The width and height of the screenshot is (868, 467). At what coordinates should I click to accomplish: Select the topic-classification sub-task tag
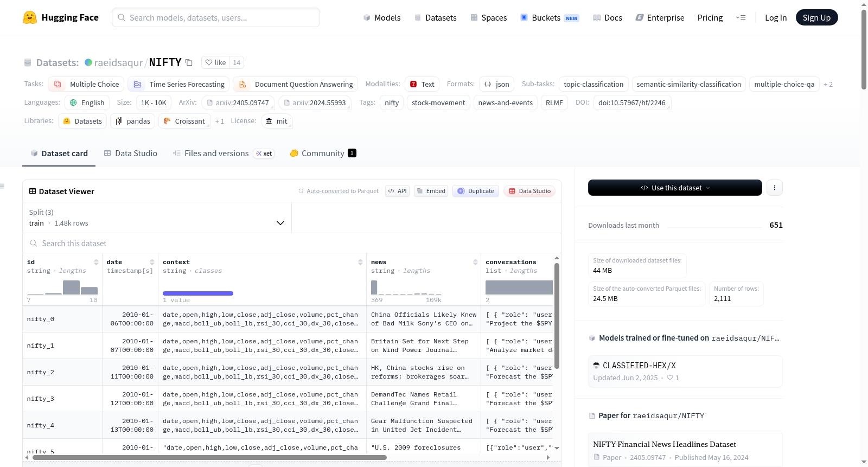(x=593, y=84)
